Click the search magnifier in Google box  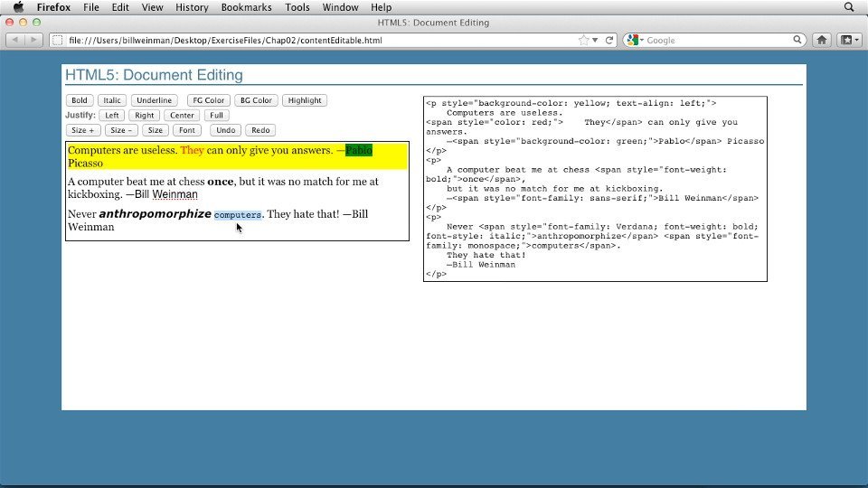click(797, 40)
